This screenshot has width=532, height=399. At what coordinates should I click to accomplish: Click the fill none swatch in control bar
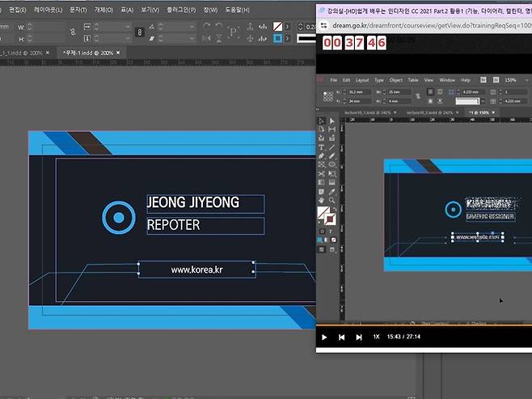[x=278, y=27]
